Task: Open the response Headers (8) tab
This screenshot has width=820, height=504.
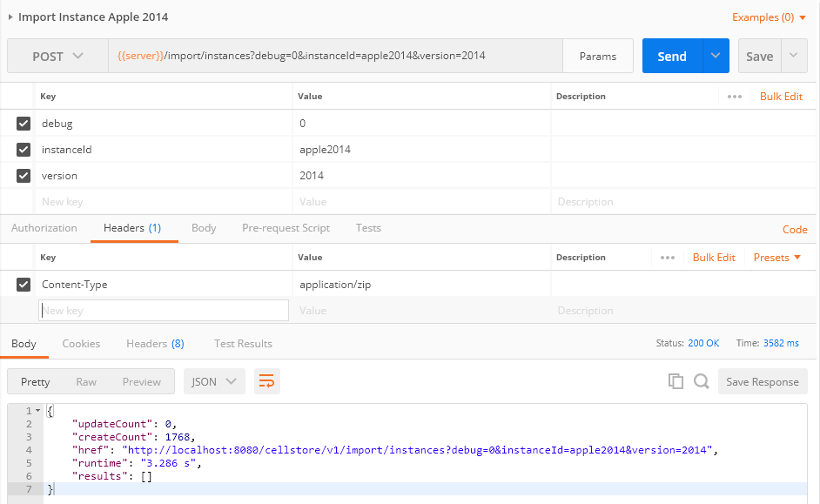Action: (155, 344)
